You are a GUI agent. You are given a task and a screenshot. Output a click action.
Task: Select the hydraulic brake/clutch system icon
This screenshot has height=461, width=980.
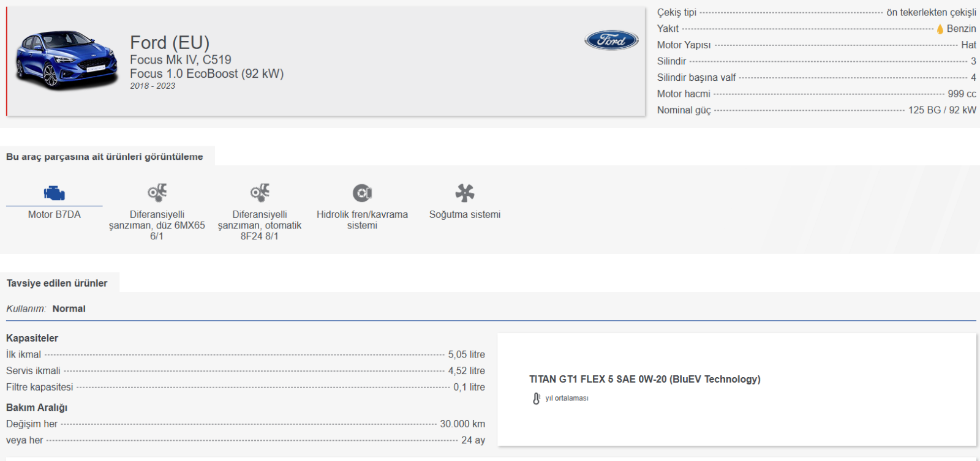(x=362, y=193)
